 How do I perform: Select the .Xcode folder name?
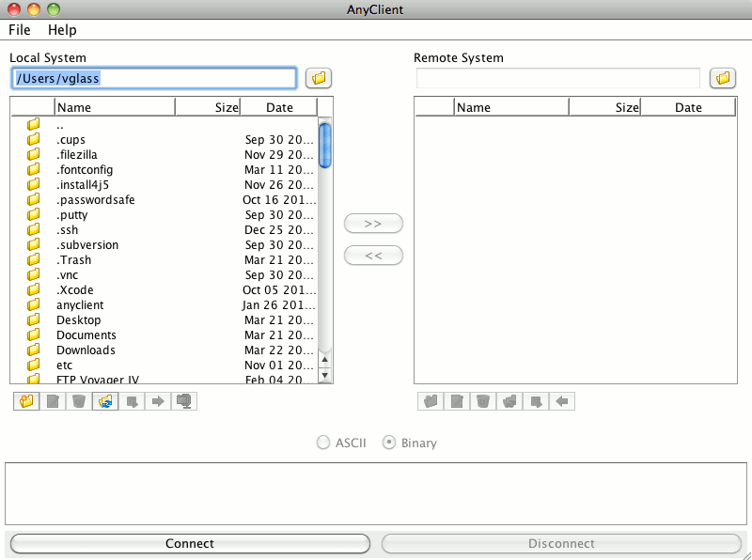(75, 289)
